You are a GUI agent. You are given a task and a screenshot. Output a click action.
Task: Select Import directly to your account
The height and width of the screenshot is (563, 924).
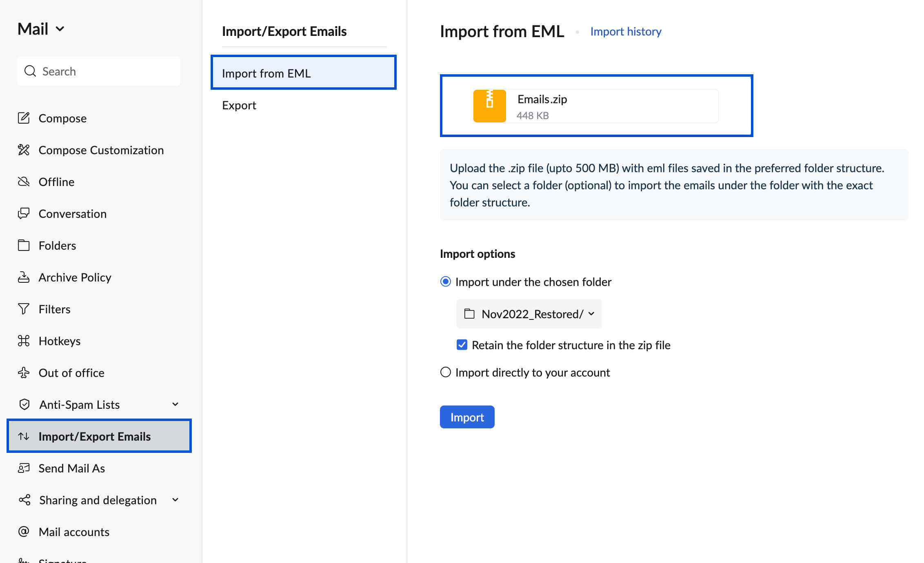click(446, 372)
